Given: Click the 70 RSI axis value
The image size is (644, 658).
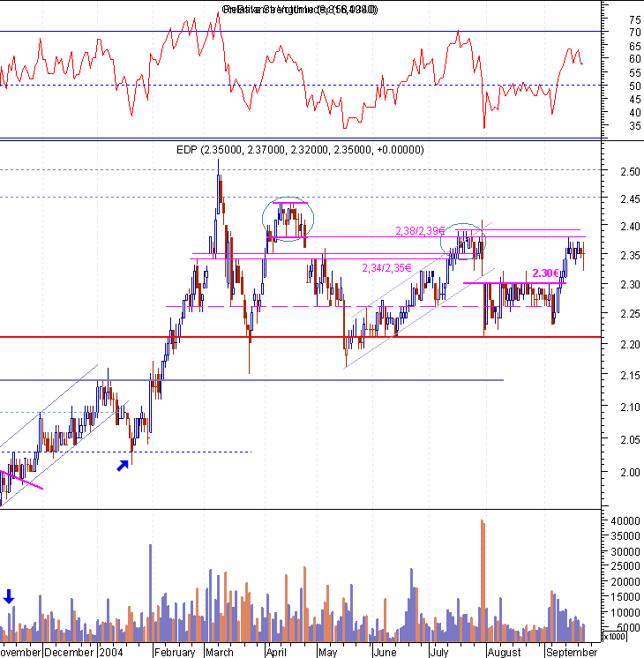Looking at the screenshot, I should tap(635, 33).
